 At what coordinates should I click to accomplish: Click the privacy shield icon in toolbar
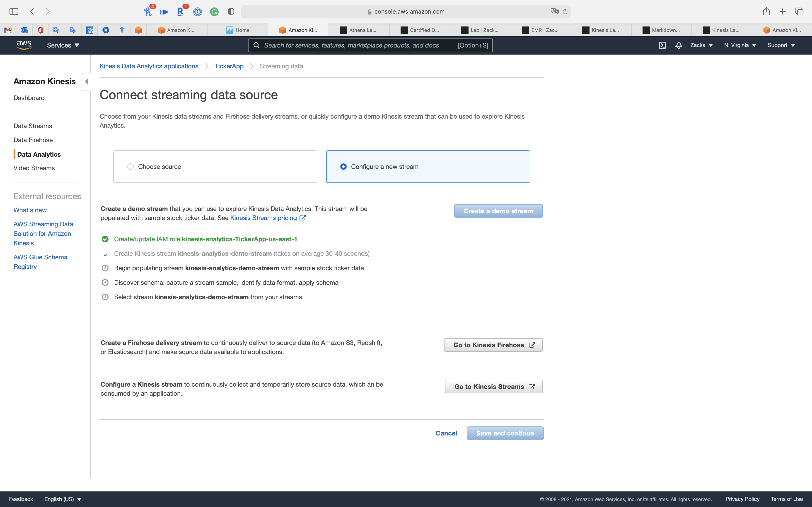click(231, 12)
